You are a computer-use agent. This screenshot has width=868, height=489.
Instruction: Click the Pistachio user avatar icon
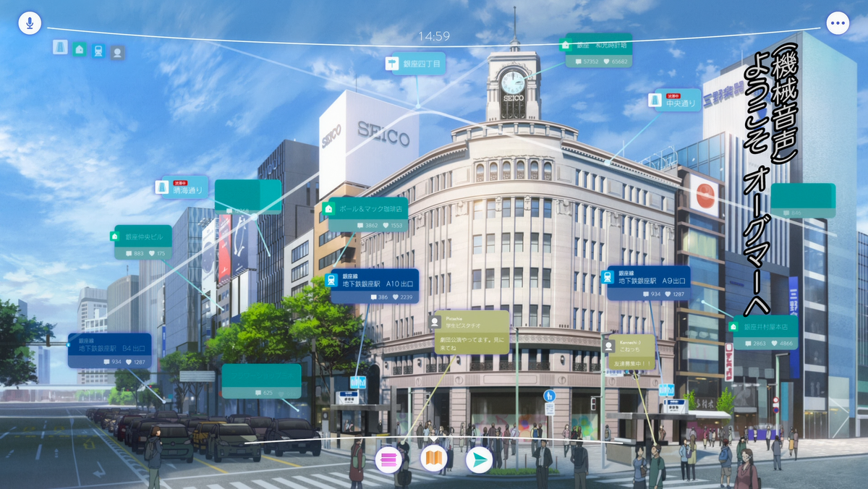pos(435,321)
